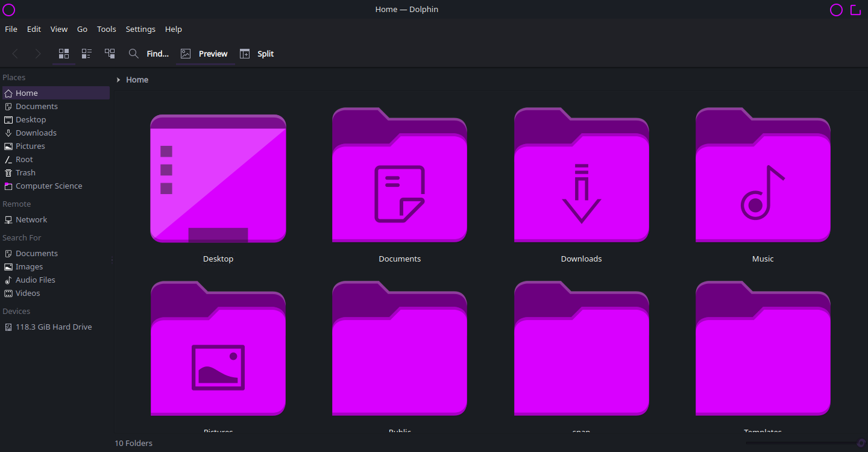868x452 pixels.
Task: Go back using the left arrow
Action: point(15,54)
